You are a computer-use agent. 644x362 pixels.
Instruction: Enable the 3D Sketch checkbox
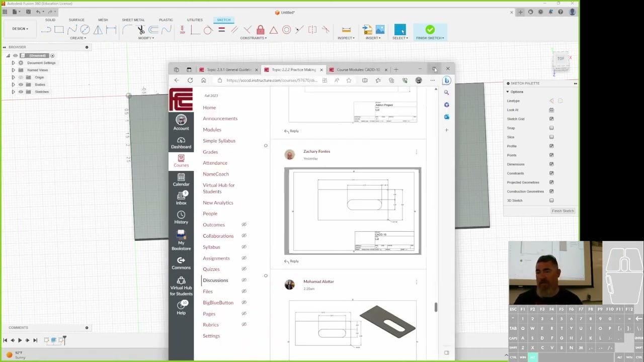pyautogui.click(x=551, y=200)
